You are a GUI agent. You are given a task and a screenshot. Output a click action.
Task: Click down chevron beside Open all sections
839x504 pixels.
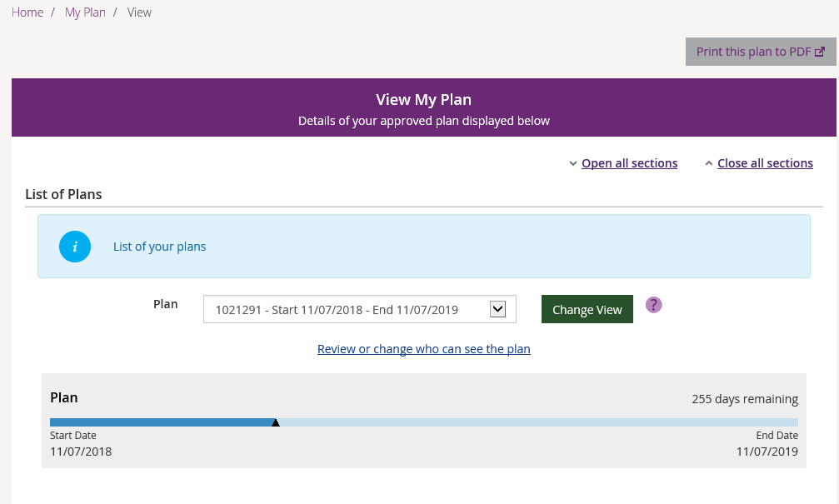[x=572, y=163]
